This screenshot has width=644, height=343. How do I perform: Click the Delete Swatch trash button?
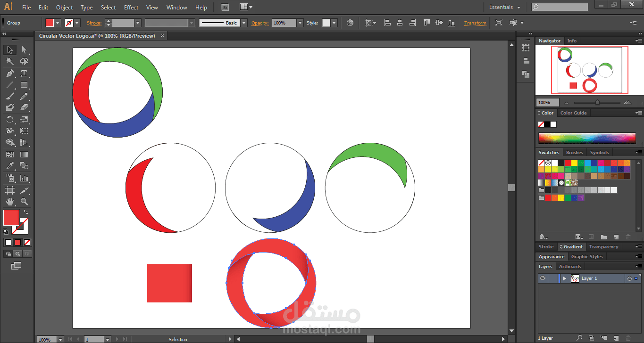[x=628, y=237]
